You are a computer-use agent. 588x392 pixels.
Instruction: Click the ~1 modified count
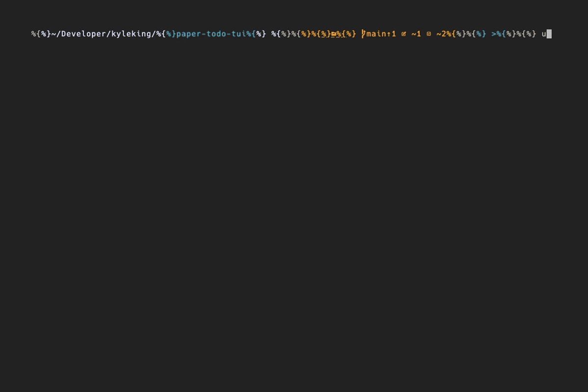tap(416, 34)
